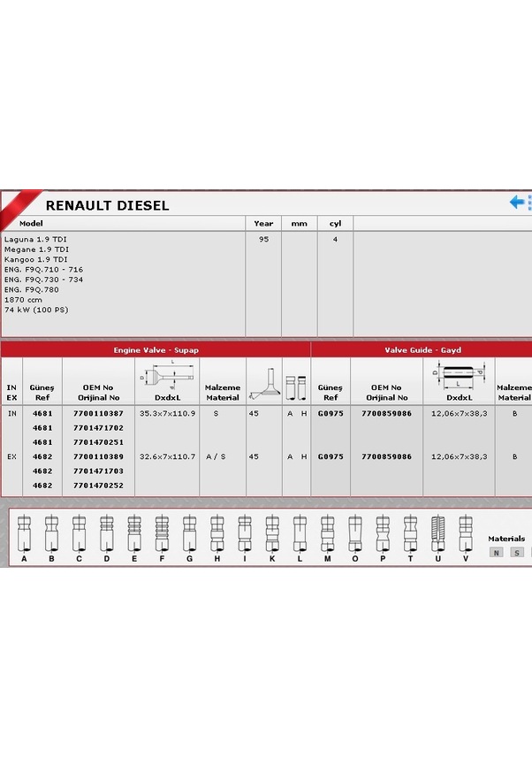This screenshot has width=532, height=758.
Task: Click 'Laguna 1.9 TDI' model line
Action: pyautogui.click(x=35, y=240)
